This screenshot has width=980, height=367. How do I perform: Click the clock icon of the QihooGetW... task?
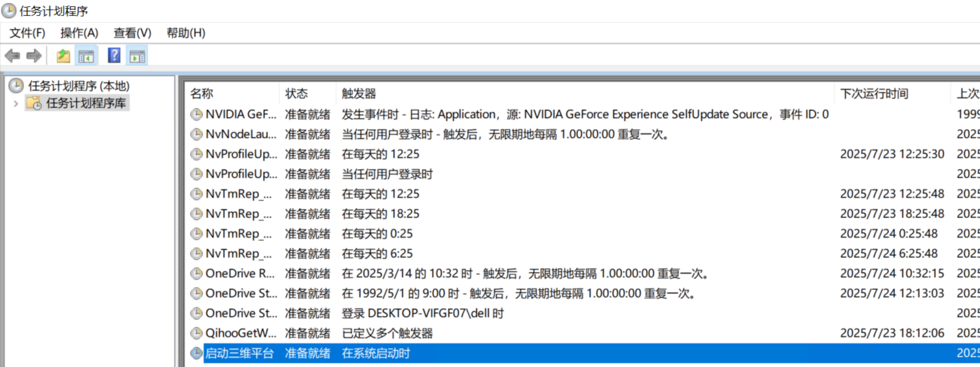click(x=197, y=334)
